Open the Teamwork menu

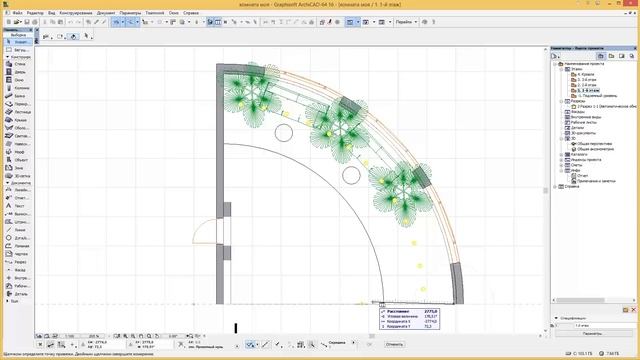(x=155, y=13)
